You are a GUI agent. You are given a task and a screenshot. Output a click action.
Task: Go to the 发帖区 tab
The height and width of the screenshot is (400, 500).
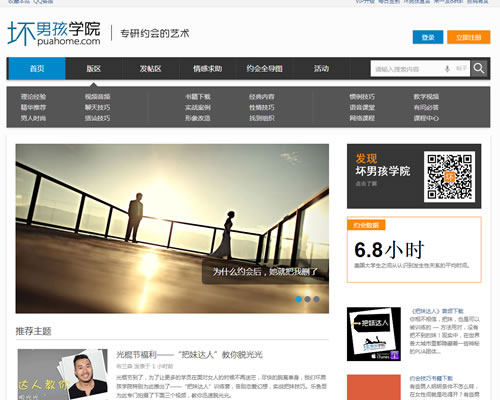[151, 69]
